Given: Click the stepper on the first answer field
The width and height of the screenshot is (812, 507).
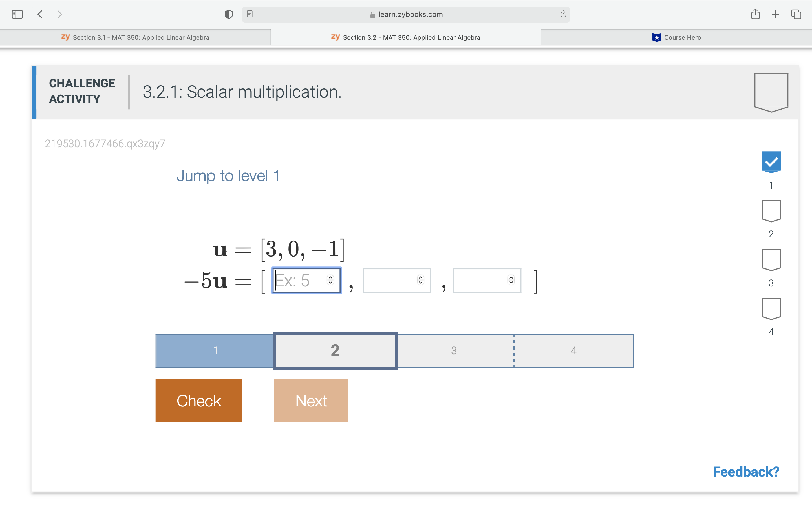Looking at the screenshot, I should pyautogui.click(x=330, y=280).
